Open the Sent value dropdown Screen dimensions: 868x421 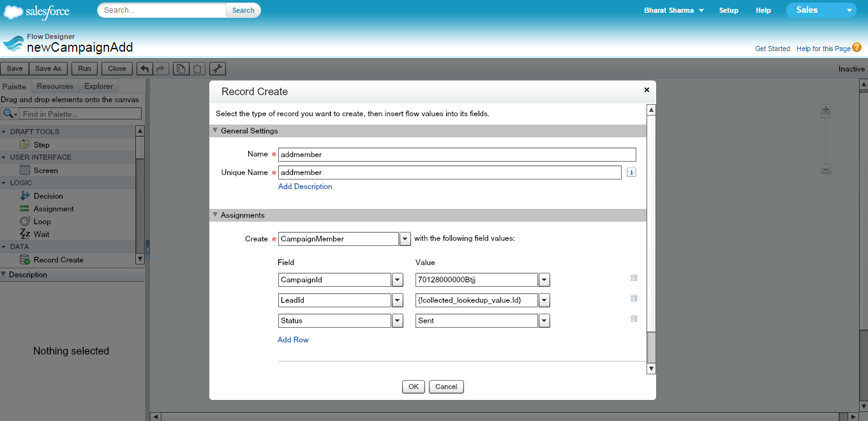point(544,321)
